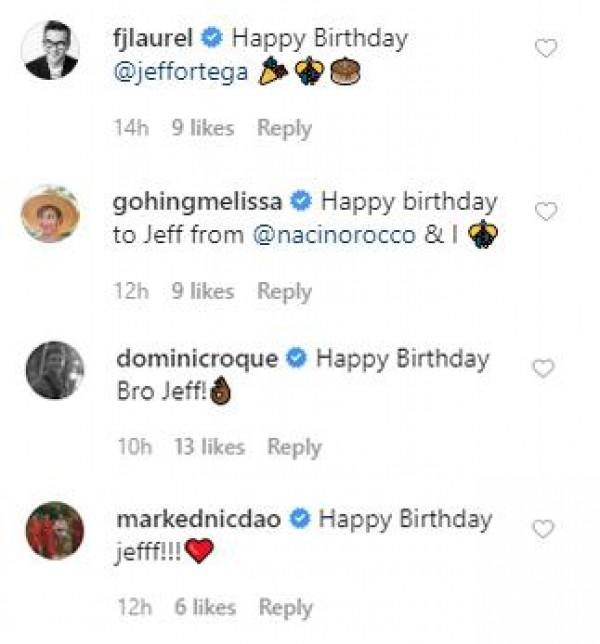Reply to dominicroque's comment
This screenshot has height=644, width=600.
pos(293,447)
